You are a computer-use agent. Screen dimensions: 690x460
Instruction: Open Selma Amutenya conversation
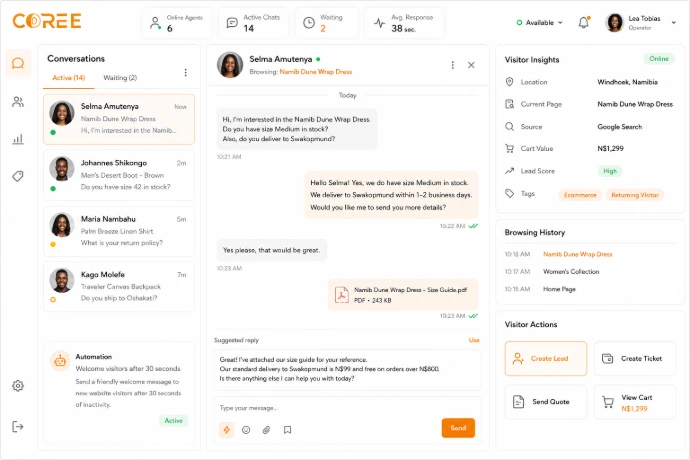pyautogui.click(x=119, y=119)
